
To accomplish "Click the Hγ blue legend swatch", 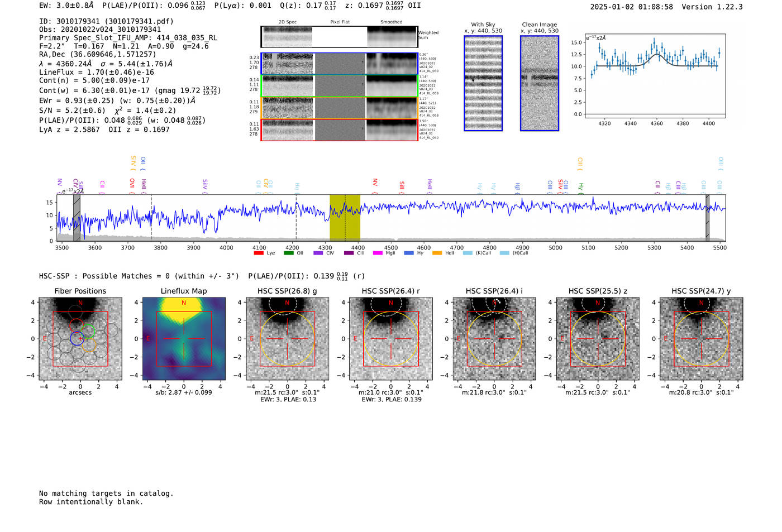I will (409, 253).
